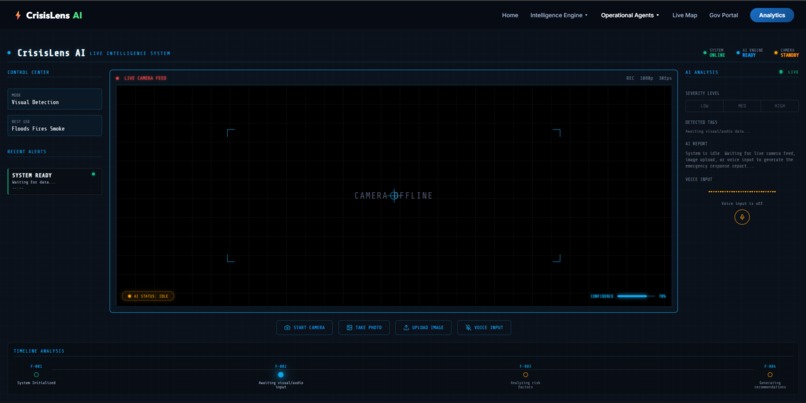Screen dimensions: 806x403
Task: Click the Upload Image button
Action: 423,327
